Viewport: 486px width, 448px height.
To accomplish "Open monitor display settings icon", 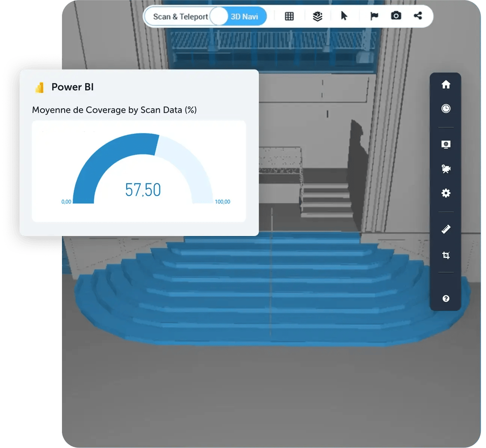I will pos(446,145).
